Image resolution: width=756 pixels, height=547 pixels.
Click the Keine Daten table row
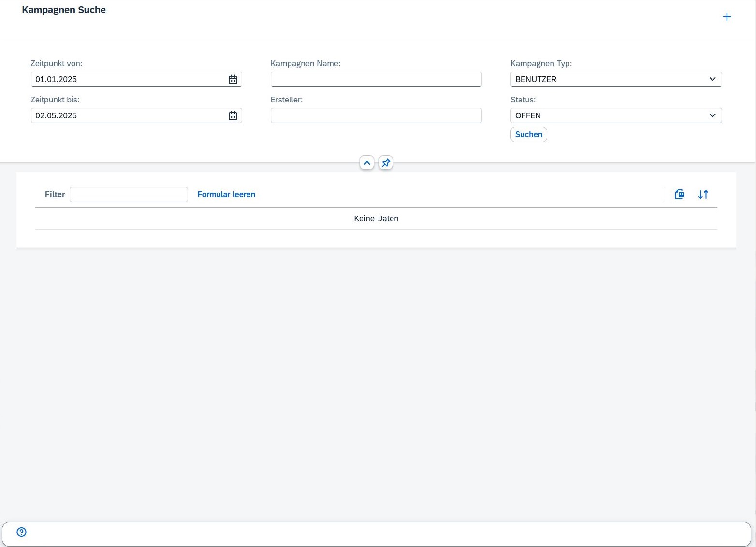376,219
